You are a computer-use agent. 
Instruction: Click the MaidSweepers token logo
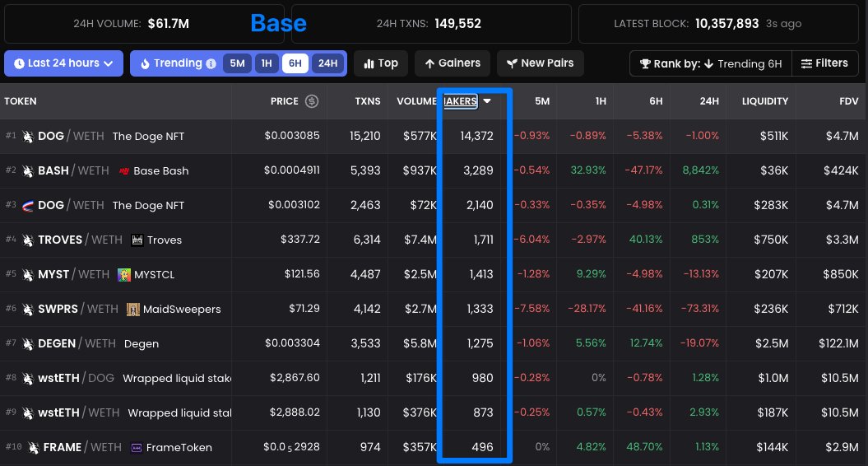[x=132, y=310]
